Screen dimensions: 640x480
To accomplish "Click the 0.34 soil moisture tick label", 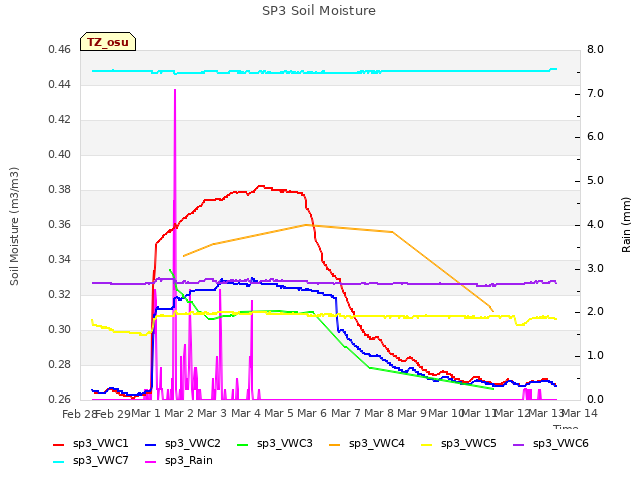I will [x=60, y=260].
